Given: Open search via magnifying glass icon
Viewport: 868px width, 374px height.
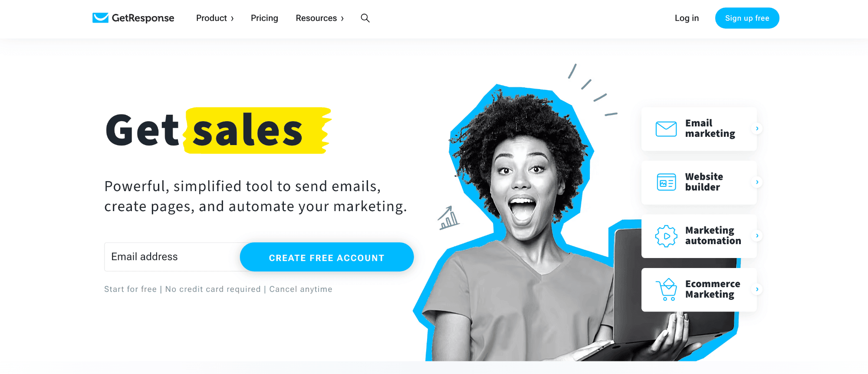Looking at the screenshot, I should (365, 18).
